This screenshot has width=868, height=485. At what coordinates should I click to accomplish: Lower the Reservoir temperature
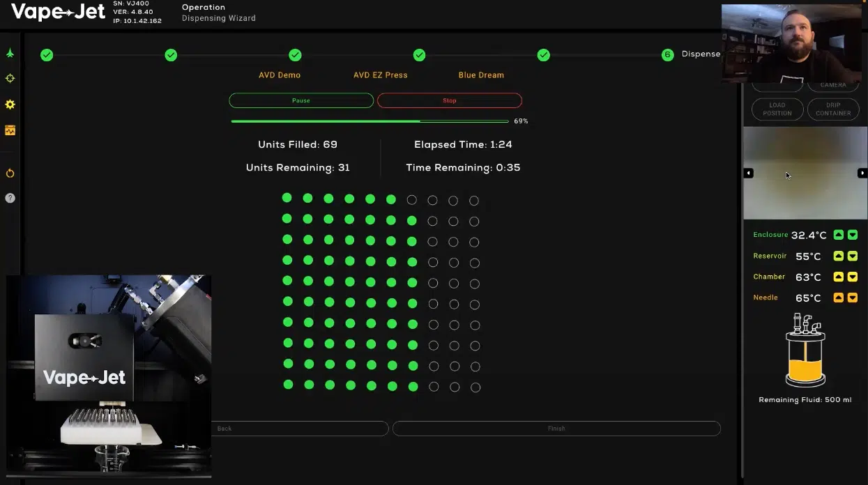(852, 256)
